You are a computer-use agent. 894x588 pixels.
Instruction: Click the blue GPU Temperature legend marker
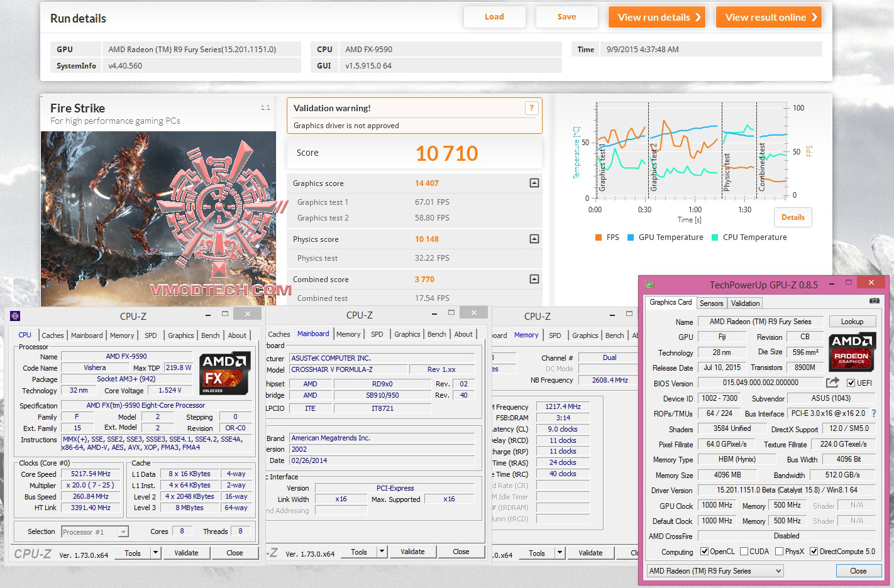click(x=631, y=237)
